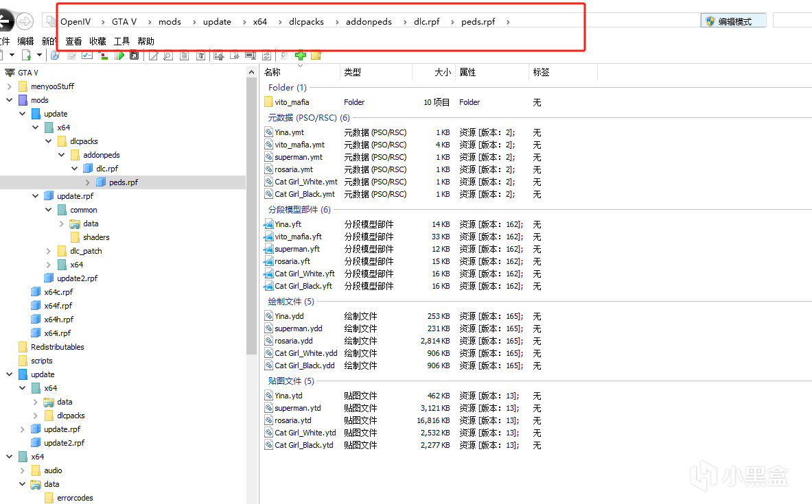Select vito_mafia.yft in the file list
This screenshot has width=812, height=504.
(x=299, y=237)
